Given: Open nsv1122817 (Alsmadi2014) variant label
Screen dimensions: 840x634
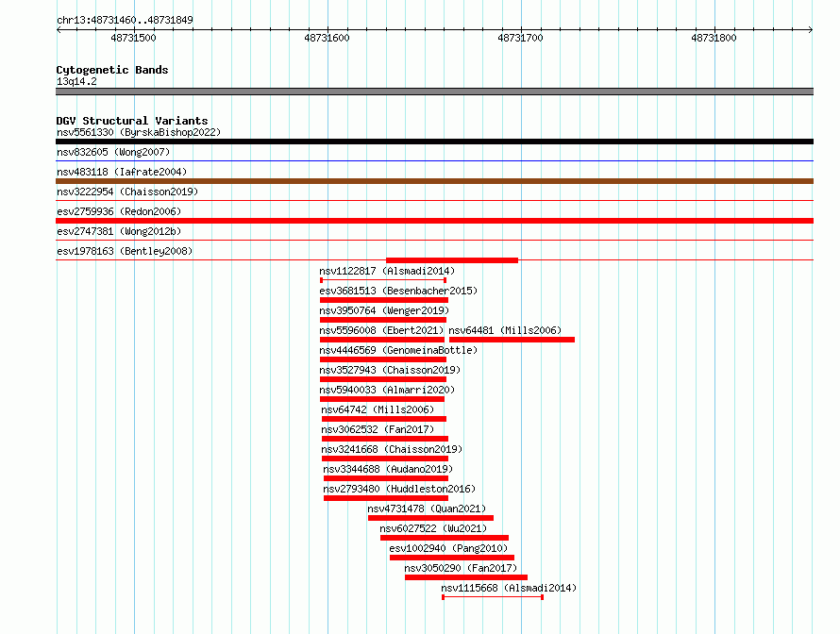Looking at the screenshot, I should pos(387,271).
